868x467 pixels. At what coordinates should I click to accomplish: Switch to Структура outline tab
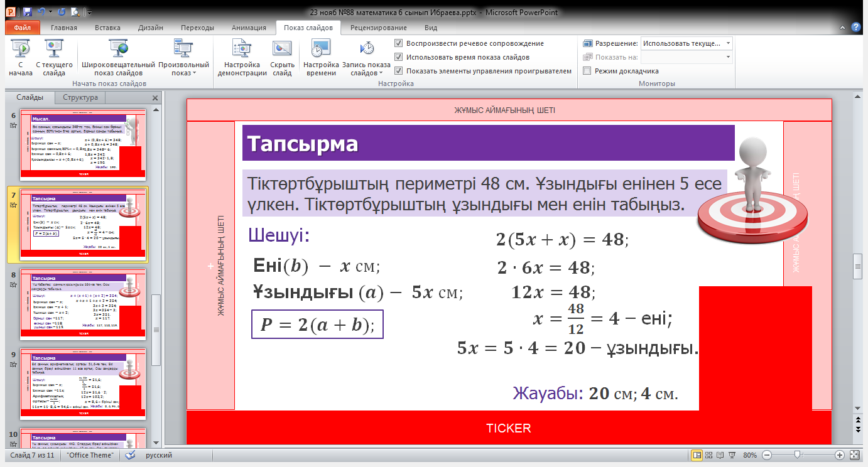click(x=80, y=97)
